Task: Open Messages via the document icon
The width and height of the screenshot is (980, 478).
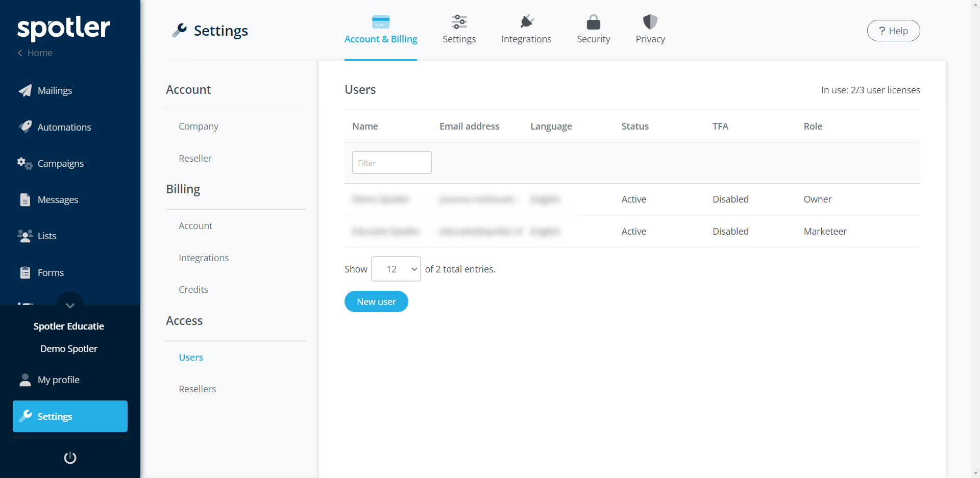Action: click(25, 199)
